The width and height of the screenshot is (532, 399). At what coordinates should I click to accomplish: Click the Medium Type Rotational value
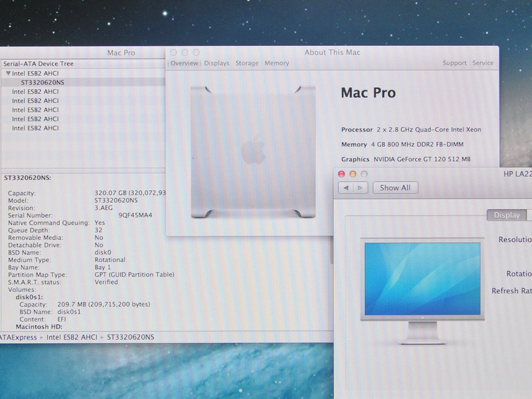point(110,259)
